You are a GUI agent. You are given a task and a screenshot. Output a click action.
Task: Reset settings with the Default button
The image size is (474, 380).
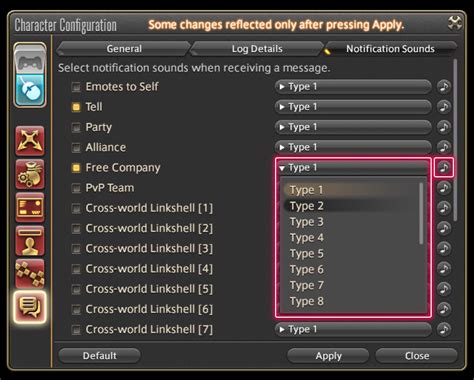99,356
